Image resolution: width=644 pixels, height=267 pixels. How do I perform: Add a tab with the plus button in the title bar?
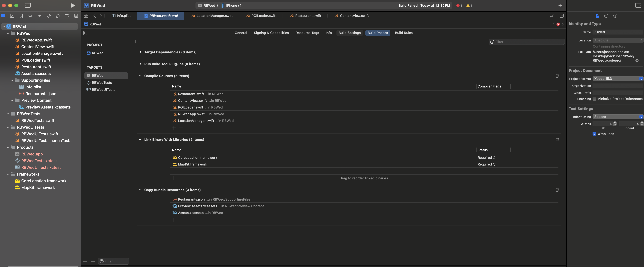560,5
